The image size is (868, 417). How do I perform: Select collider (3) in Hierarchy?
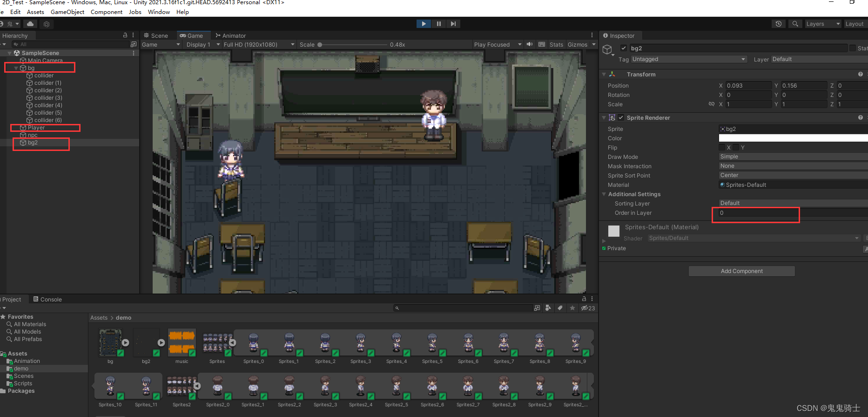pos(48,98)
